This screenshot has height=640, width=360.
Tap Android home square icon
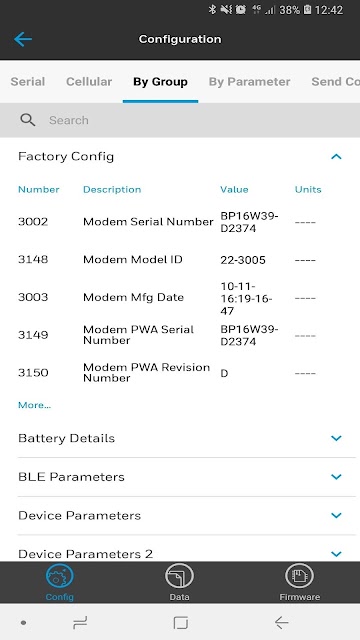coord(180,623)
